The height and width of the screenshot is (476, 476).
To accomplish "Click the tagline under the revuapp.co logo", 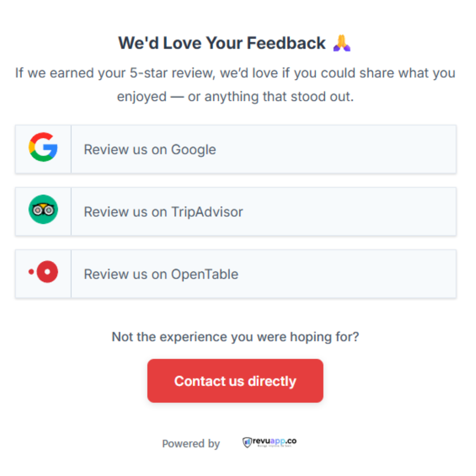I will pyautogui.click(x=275, y=446).
